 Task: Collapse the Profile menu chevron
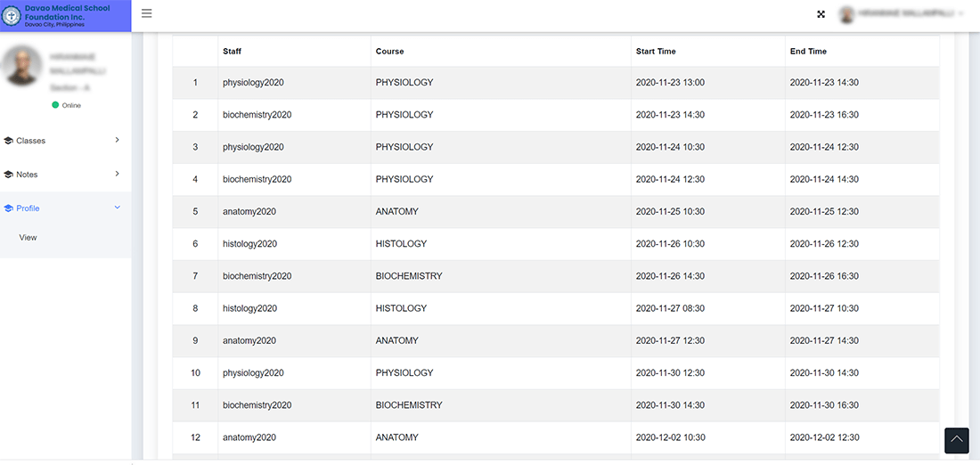117,208
